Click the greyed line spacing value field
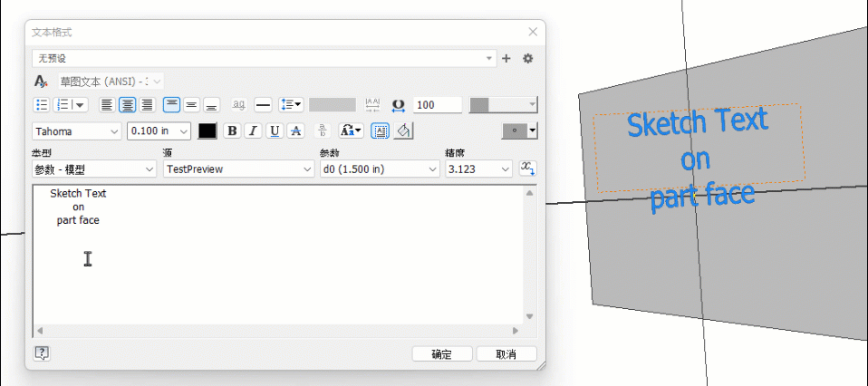The height and width of the screenshot is (386, 868). [x=333, y=104]
